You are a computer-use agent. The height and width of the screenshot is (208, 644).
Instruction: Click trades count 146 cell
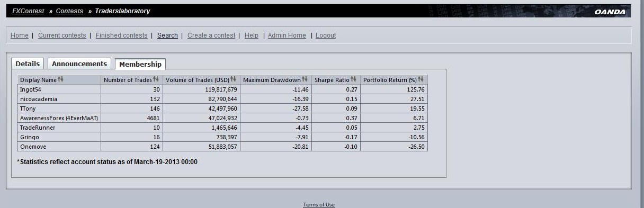131,108
